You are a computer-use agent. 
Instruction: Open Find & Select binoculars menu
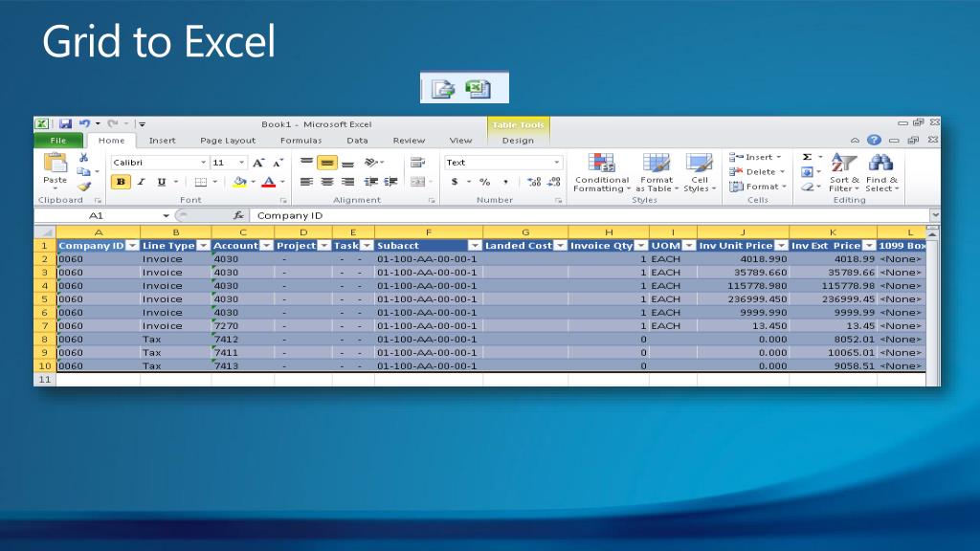coord(881,173)
